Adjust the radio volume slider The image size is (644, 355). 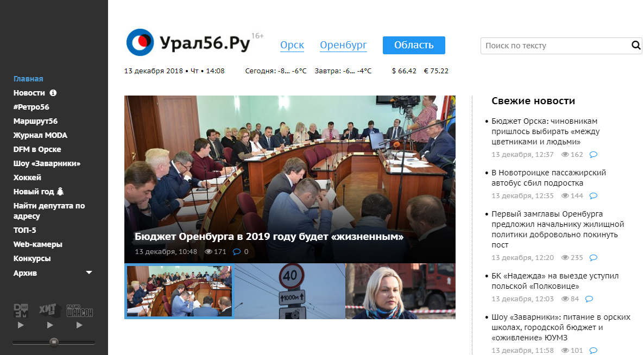point(54,342)
